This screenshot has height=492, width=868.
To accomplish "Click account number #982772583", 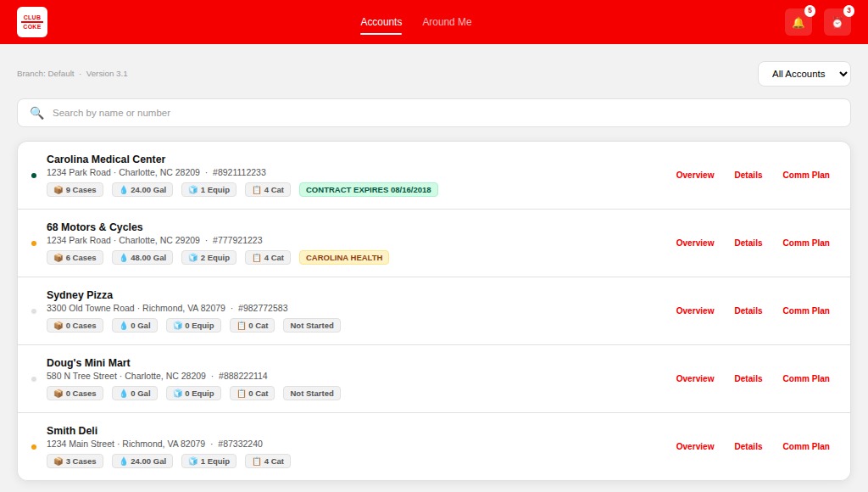I will coord(263,308).
